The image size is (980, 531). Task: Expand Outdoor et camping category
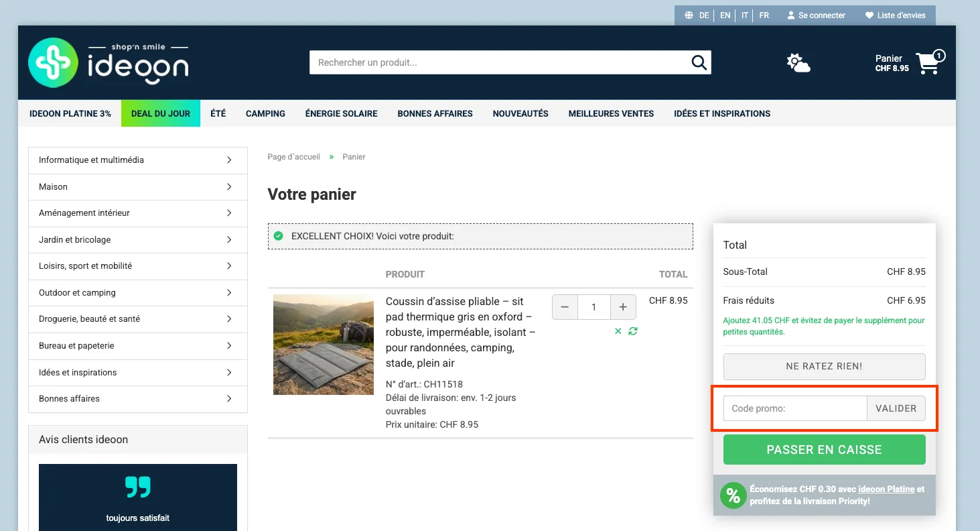(x=138, y=293)
